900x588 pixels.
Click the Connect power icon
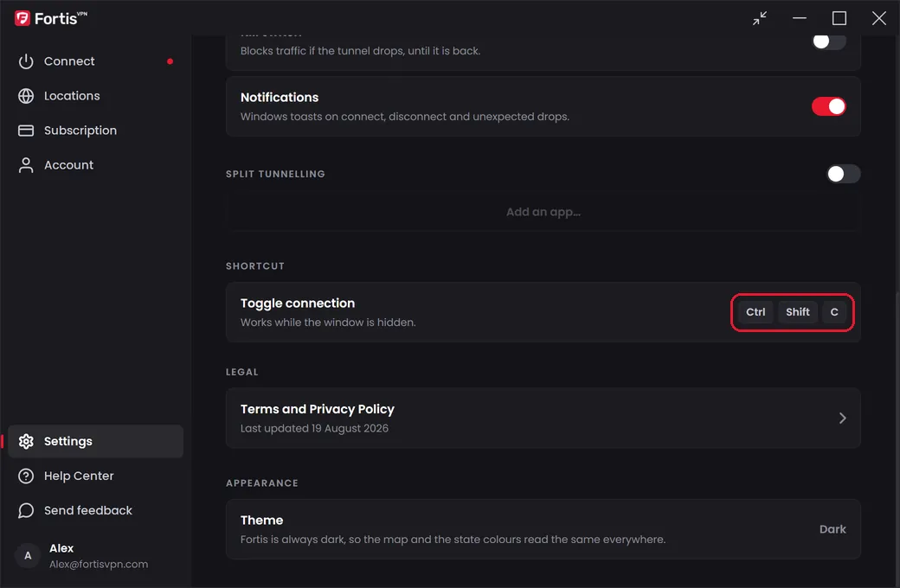coord(26,61)
